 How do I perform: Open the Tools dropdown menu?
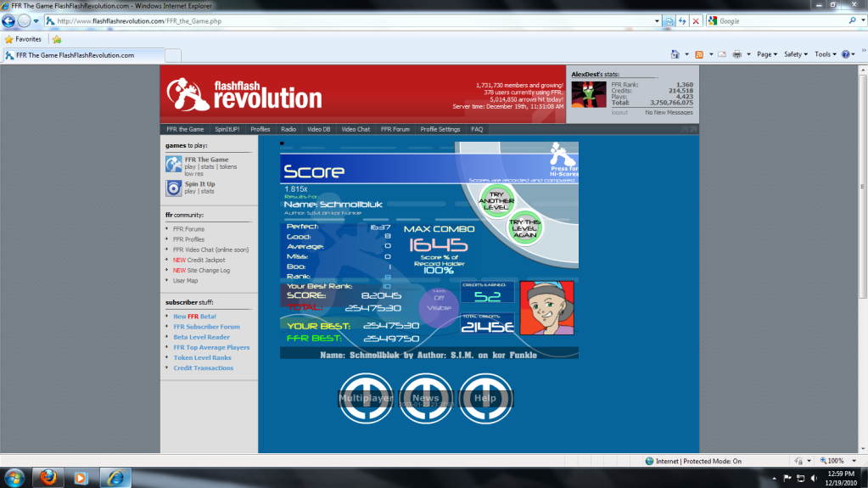coord(824,54)
